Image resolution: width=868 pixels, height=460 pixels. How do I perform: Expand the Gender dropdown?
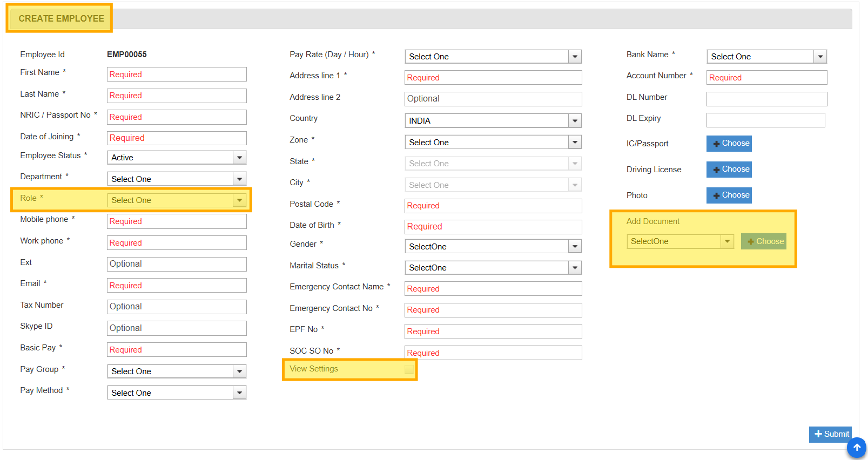click(493, 246)
